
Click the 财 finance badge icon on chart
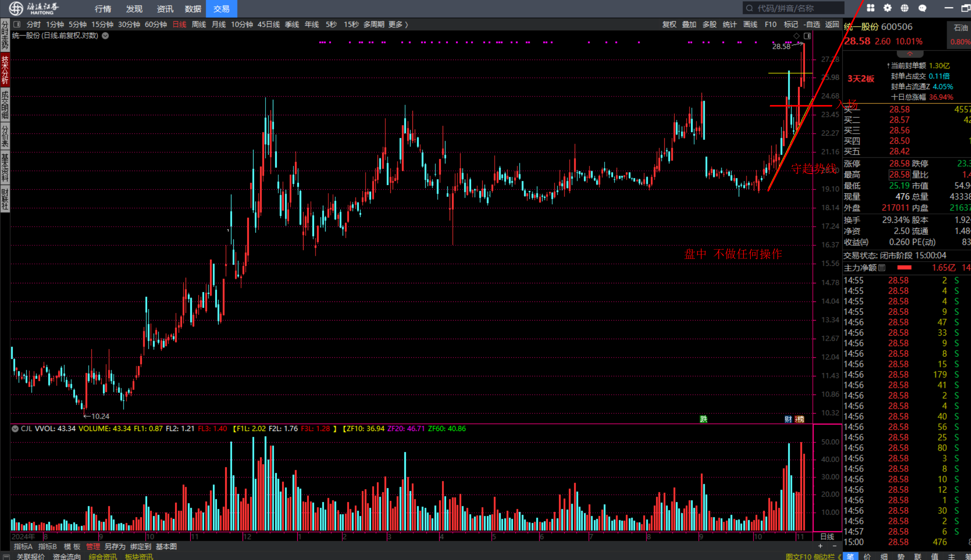(x=788, y=419)
